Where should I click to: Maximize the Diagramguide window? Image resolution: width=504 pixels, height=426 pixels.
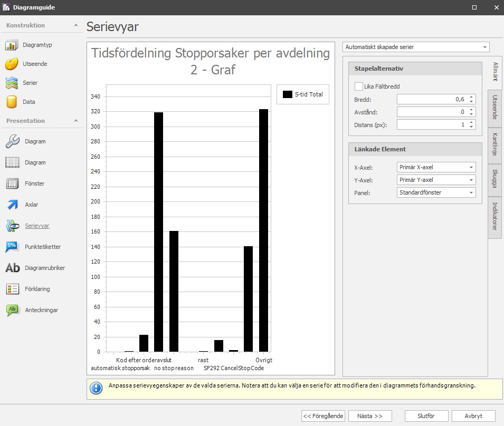click(474, 7)
